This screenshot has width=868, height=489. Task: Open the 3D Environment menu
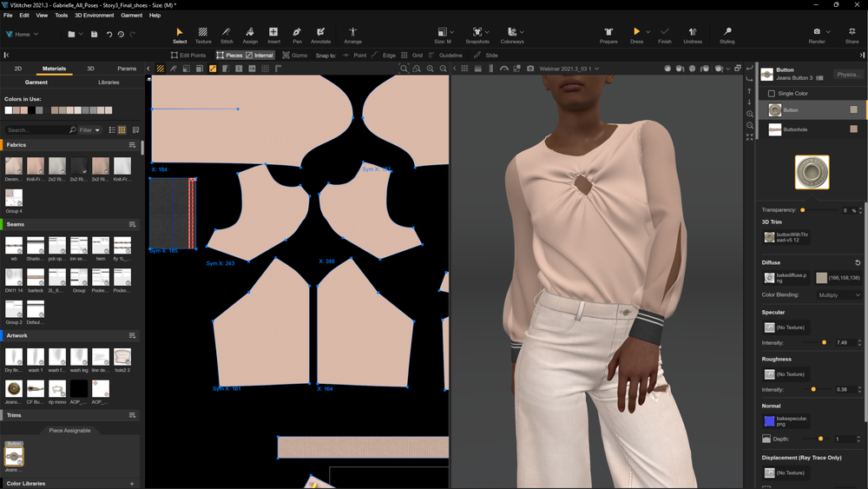tap(94, 16)
